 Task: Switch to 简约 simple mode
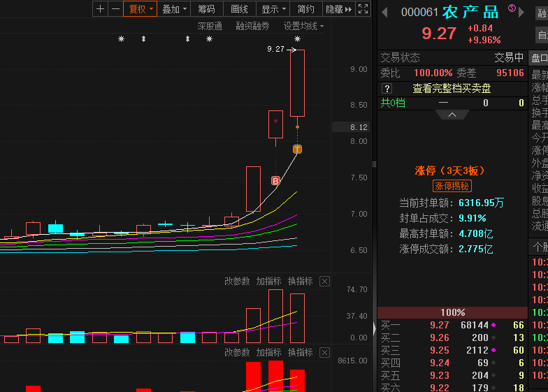pyautogui.click(x=306, y=9)
